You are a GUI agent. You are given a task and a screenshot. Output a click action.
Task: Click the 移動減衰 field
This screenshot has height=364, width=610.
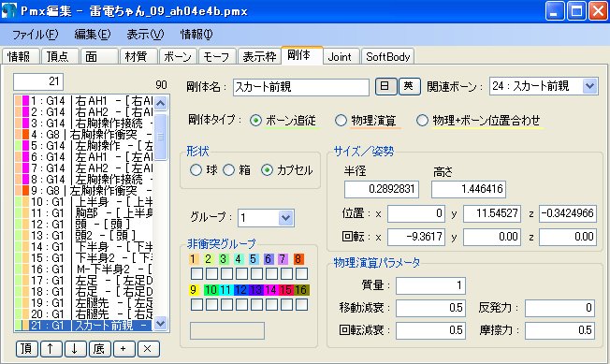tap(430, 308)
